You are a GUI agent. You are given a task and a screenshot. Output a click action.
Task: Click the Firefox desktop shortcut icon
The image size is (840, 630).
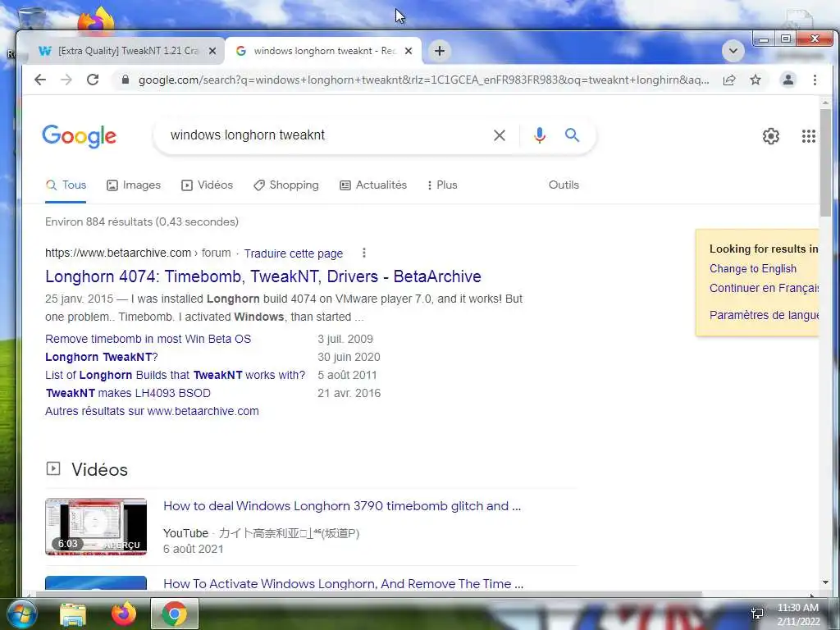tap(97, 20)
